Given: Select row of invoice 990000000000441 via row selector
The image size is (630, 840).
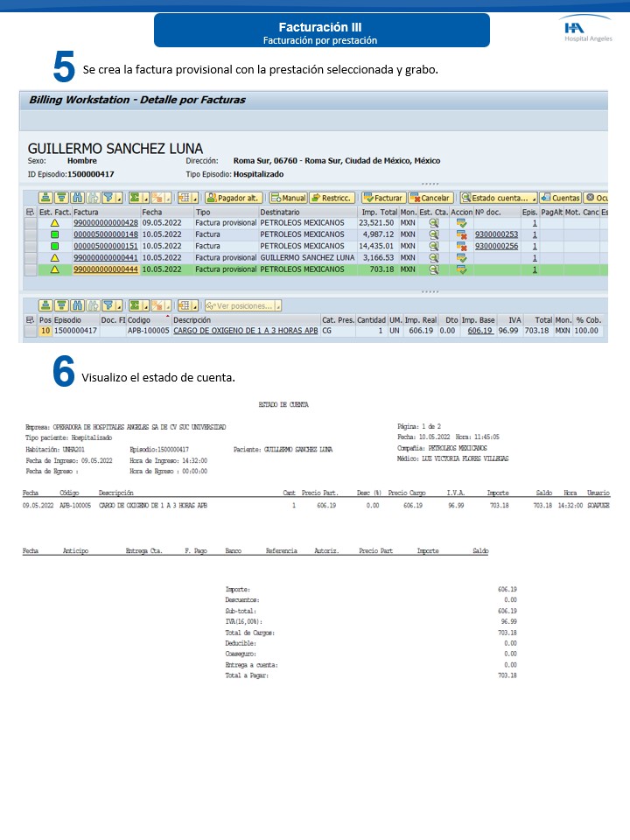Looking at the screenshot, I should coord(31,258).
